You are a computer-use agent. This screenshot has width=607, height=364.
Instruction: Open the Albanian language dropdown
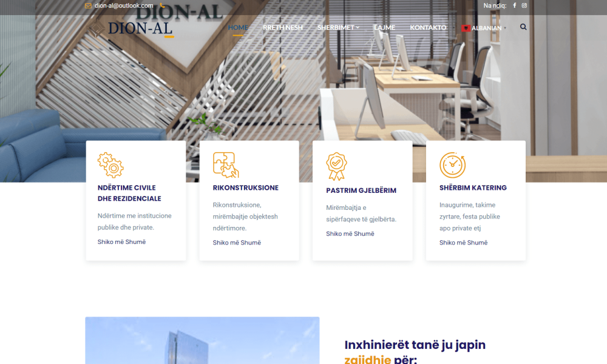(x=484, y=28)
